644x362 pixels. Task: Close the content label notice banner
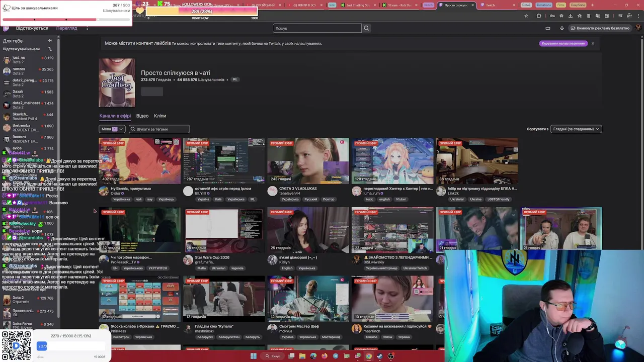[x=593, y=43]
